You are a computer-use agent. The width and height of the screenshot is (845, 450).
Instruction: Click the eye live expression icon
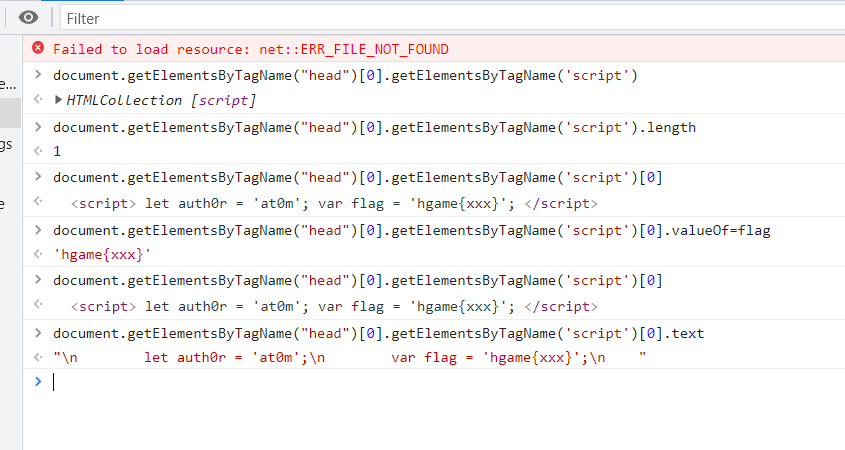tap(28, 18)
